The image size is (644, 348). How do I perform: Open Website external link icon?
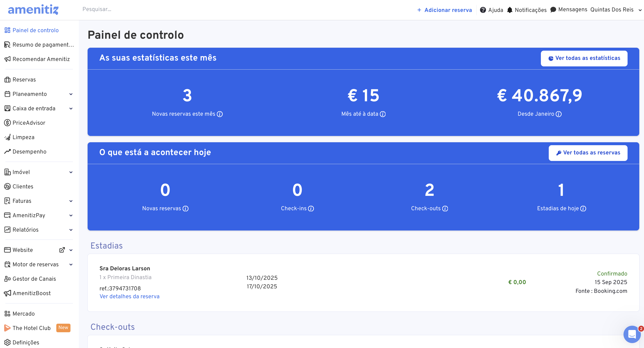pyautogui.click(x=62, y=250)
